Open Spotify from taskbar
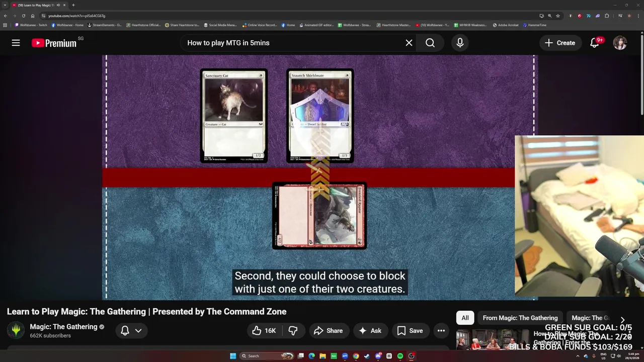Image resolution: width=644 pixels, height=362 pixels. coord(400,356)
